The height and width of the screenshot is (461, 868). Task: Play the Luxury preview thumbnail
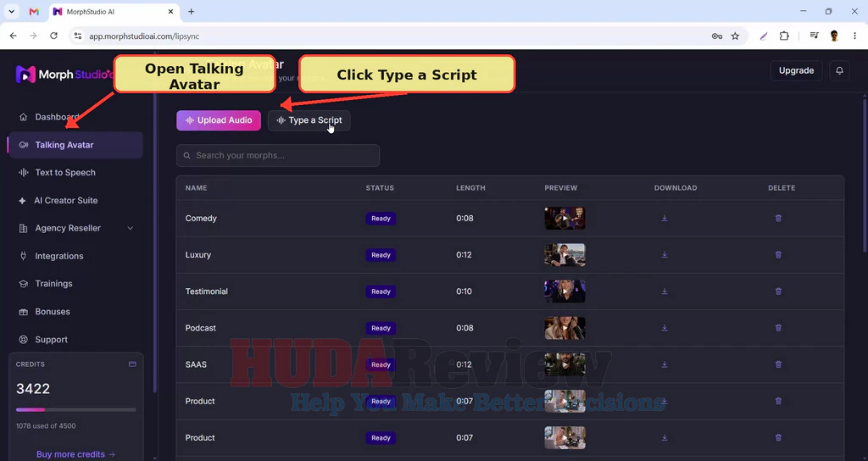565,255
